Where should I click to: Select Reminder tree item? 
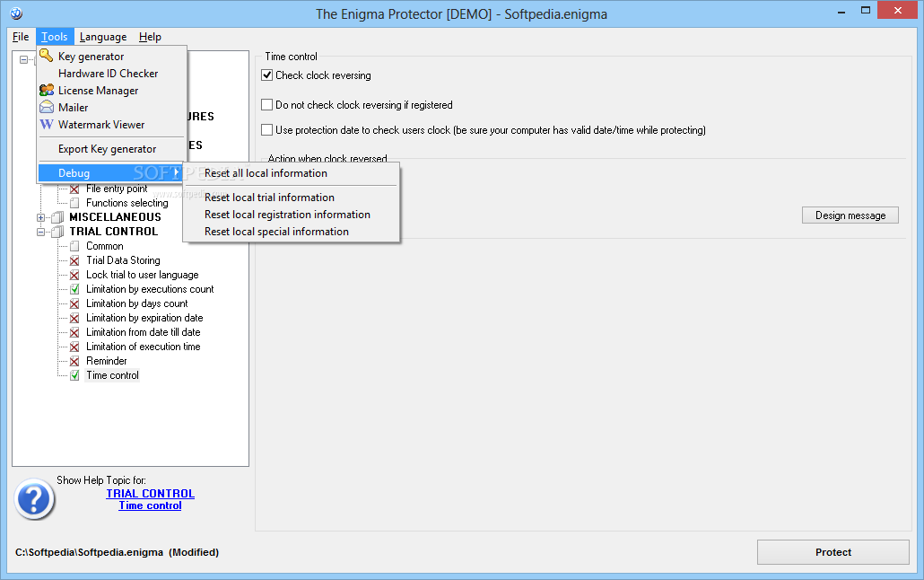point(107,361)
